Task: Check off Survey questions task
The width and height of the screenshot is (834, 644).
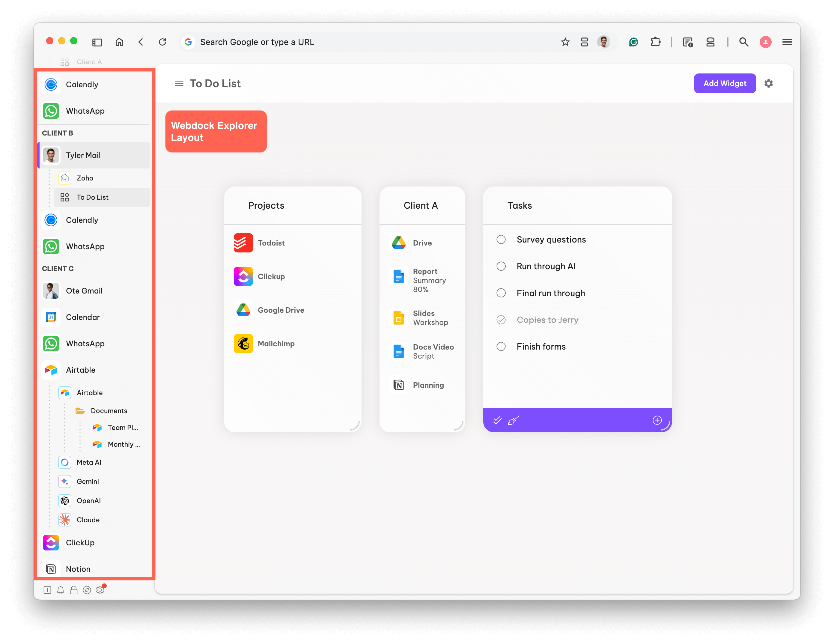Action: point(501,240)
